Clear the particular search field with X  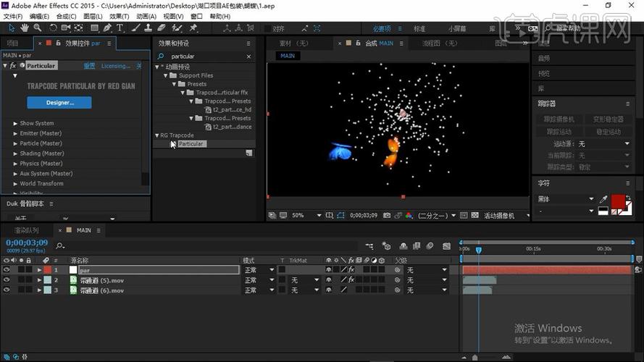tap(248, 56)
